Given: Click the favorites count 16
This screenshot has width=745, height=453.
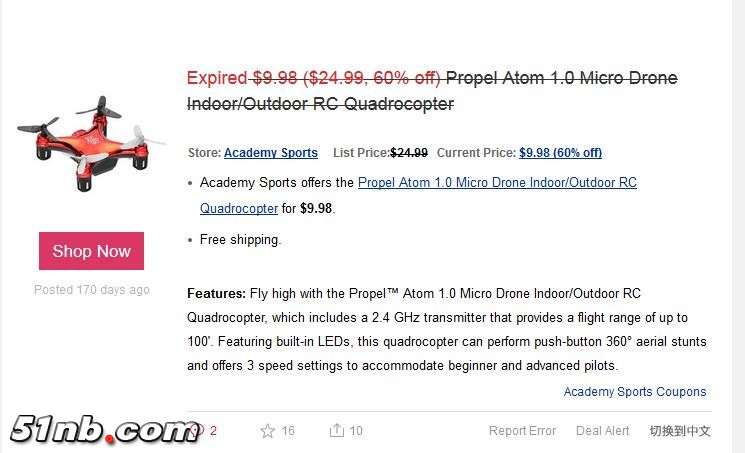Looking at the screenshot, I should click(288, 431).
